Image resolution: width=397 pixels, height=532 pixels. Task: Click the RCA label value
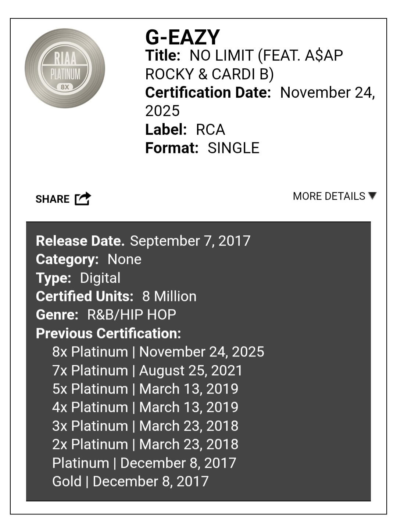210,130
